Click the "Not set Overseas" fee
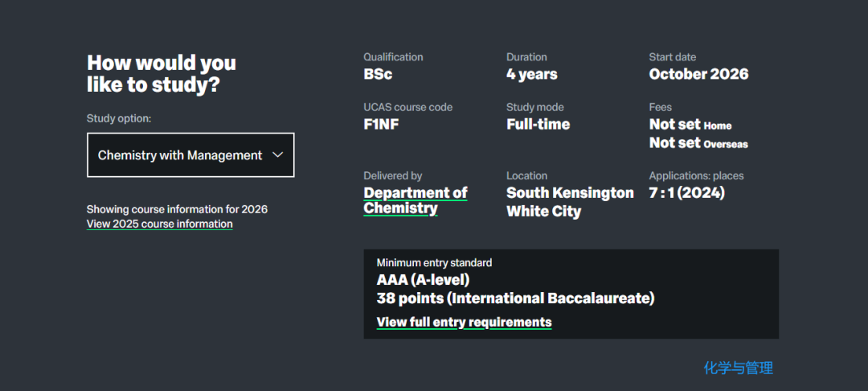Screen dimensions: 868x391 [x=698, y=143]
